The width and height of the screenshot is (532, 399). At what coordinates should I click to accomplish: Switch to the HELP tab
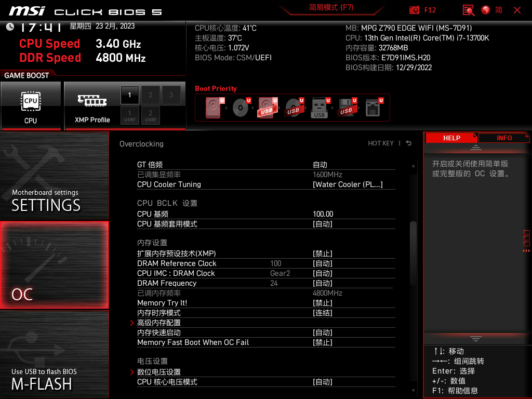point(451,138)
